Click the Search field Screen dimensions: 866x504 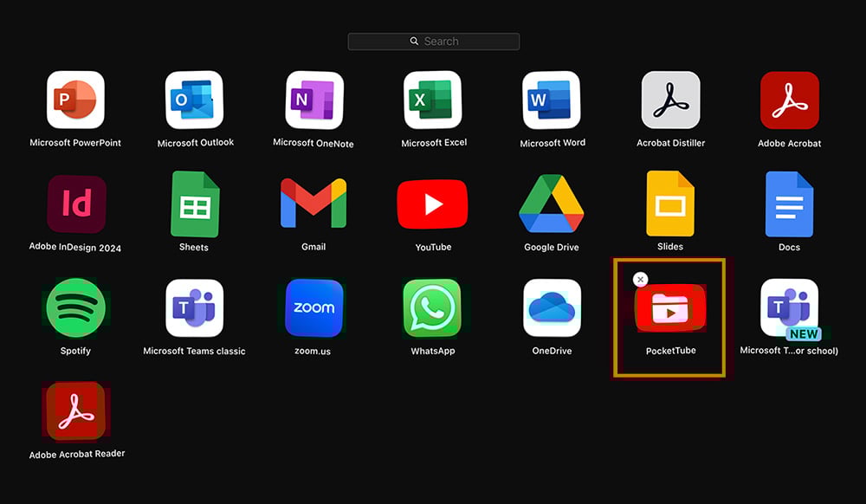click(x=433, y=41)
